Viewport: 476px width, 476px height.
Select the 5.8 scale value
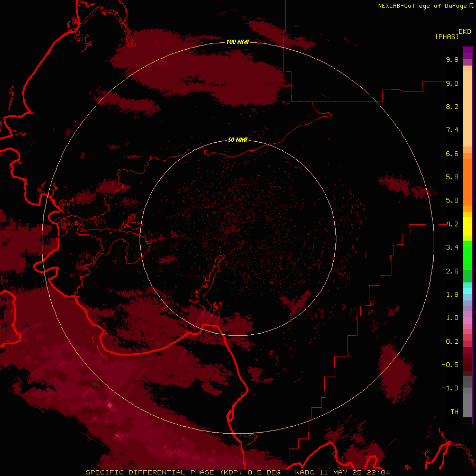coord(452,177)
